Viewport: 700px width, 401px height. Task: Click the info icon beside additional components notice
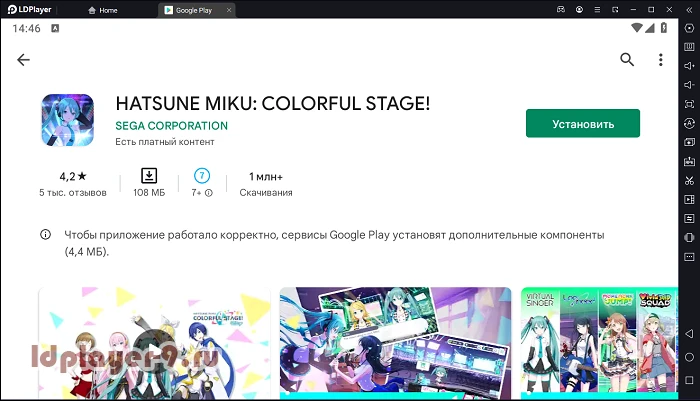pyautogui.click(x=46, y=234)
